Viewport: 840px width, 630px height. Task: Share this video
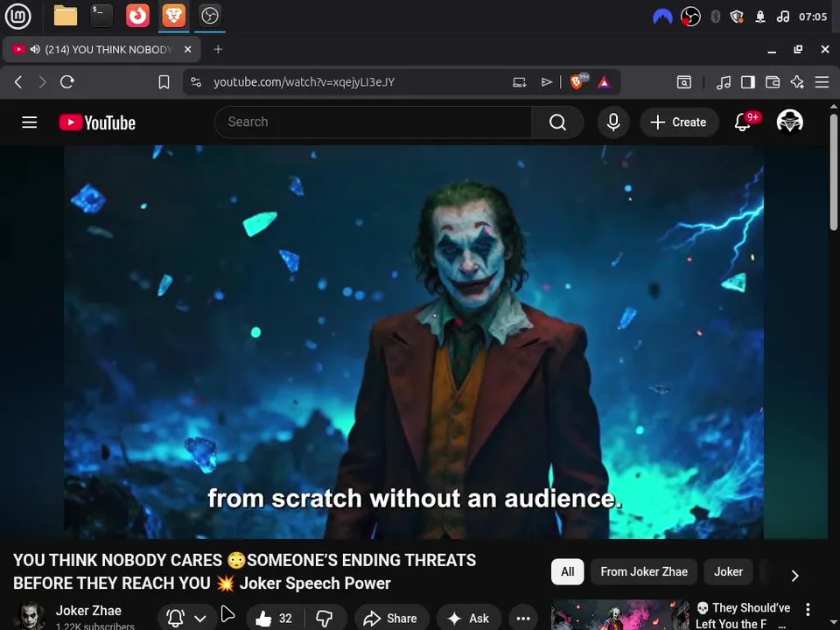coord(392,619)
